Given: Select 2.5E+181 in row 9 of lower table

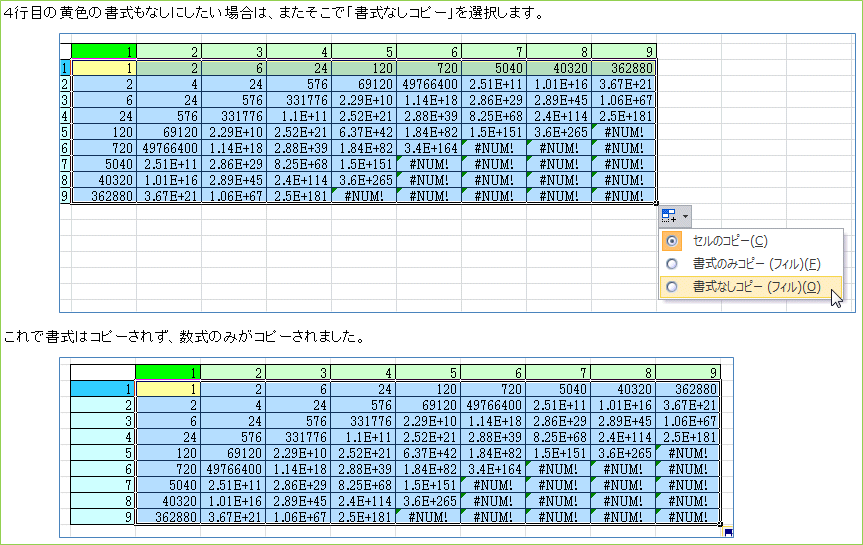Looking at the screenshot, I should [x=363, y=517].
